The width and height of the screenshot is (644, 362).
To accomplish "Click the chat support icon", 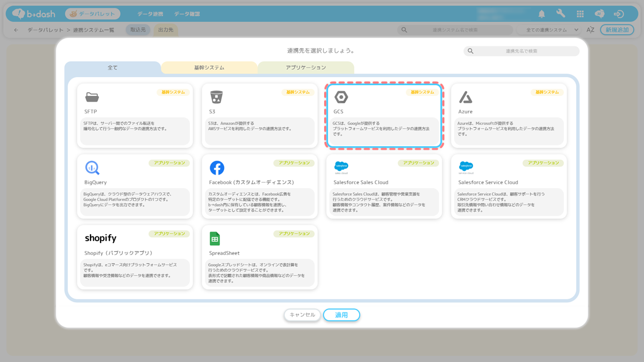I will (599, 14).
